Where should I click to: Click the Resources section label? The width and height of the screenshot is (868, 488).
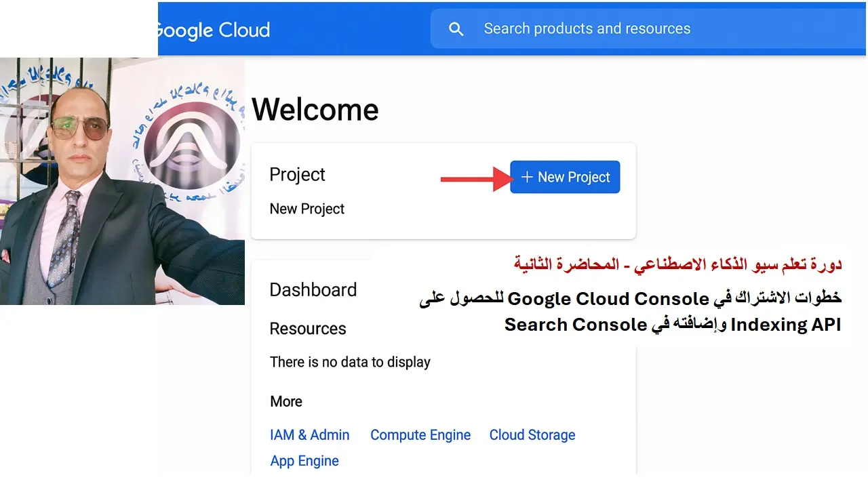point(307,329)
